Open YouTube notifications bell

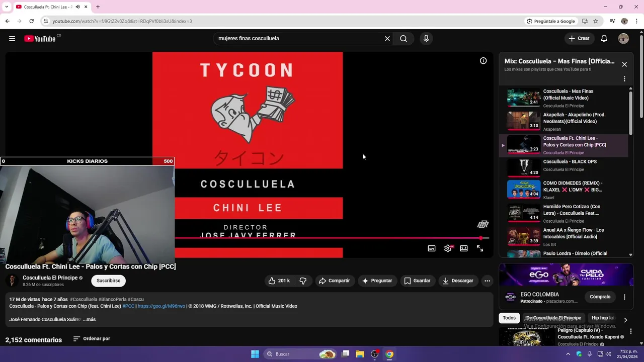(604, 39)
